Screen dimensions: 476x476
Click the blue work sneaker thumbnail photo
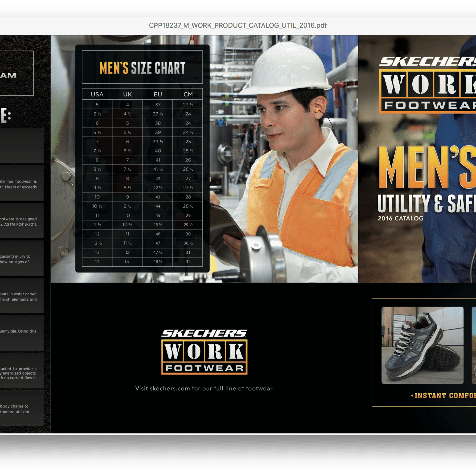(x=422, y=345)
